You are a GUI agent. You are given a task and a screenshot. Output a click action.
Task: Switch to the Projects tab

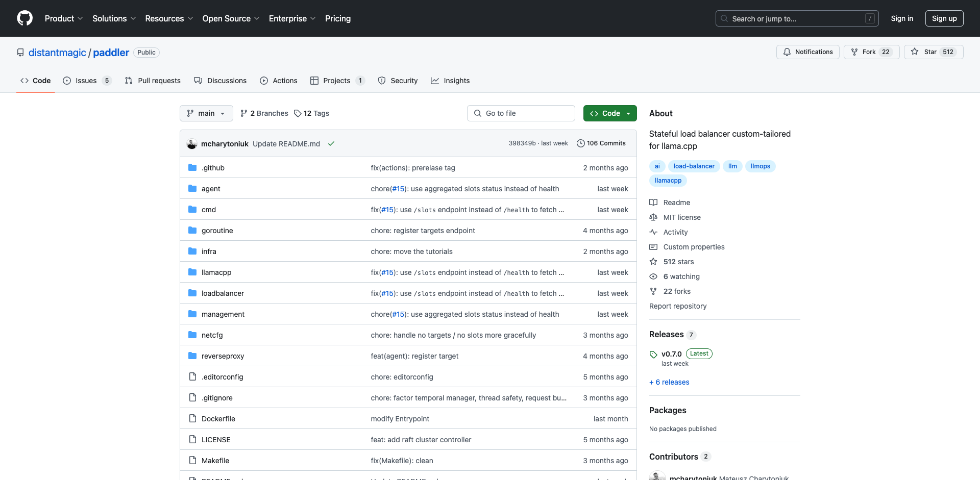[x=337, y=81]
